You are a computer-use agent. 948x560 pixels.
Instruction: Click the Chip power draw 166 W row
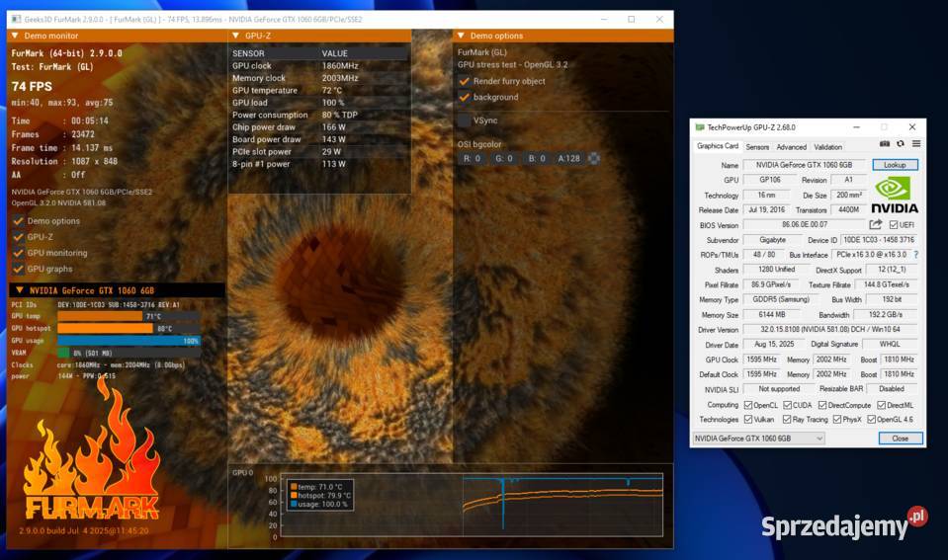click(x=319, y=127)
